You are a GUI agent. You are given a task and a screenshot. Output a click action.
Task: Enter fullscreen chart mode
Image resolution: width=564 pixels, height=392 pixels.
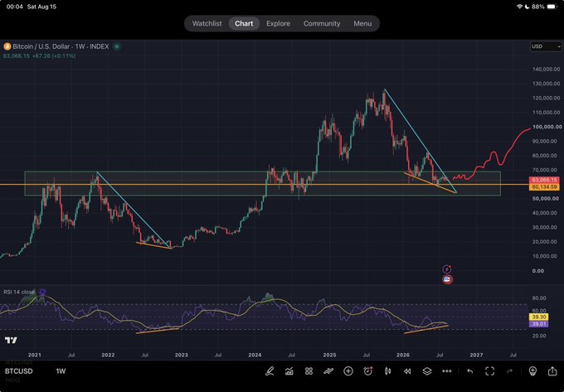point(490,371)
